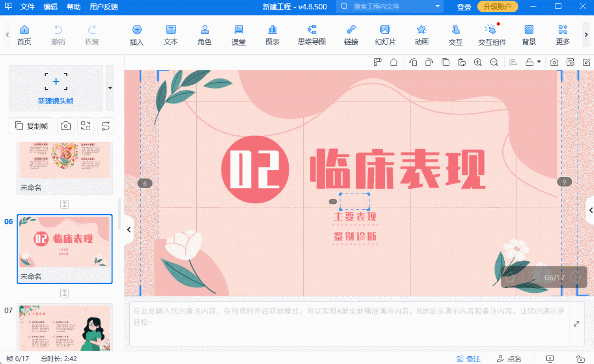Screen dimensions: 594x364
Task: Click the zoom in magnifier icon on canvas toolbar
Action: (x=478, y=62)
